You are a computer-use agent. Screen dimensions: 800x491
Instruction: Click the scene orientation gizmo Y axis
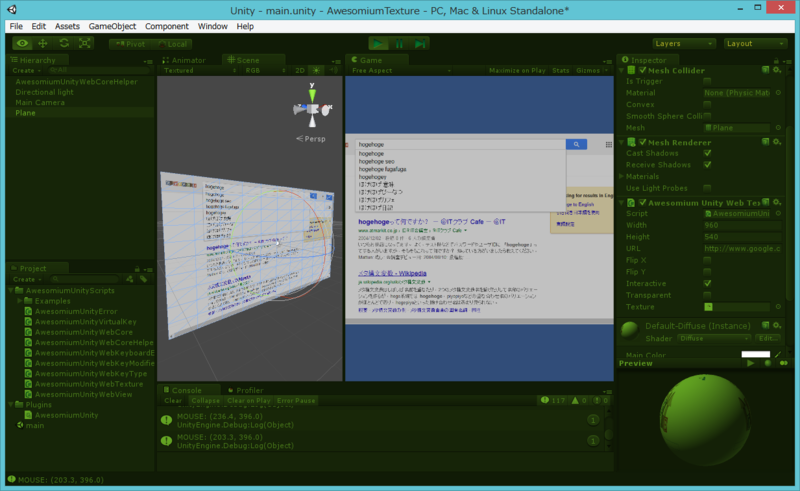pos(312,93)
